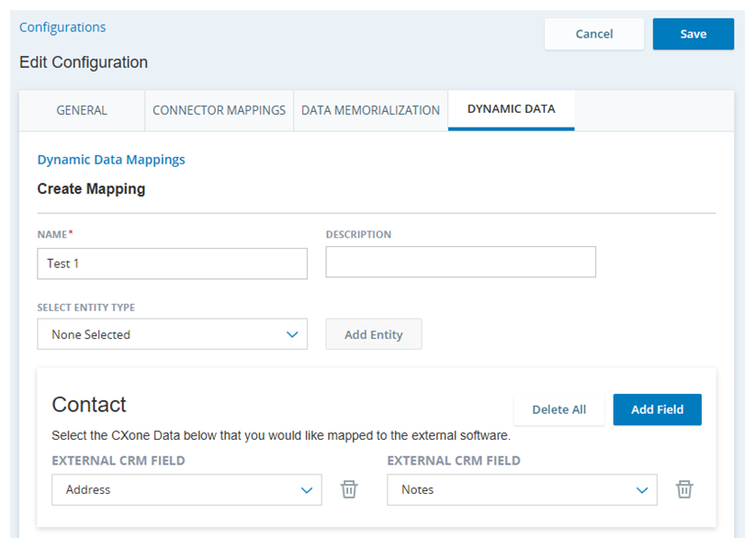The image size is (756, 549).
Task: Open the Notes external CRM field dropdown
Action: tap(521, 489)
